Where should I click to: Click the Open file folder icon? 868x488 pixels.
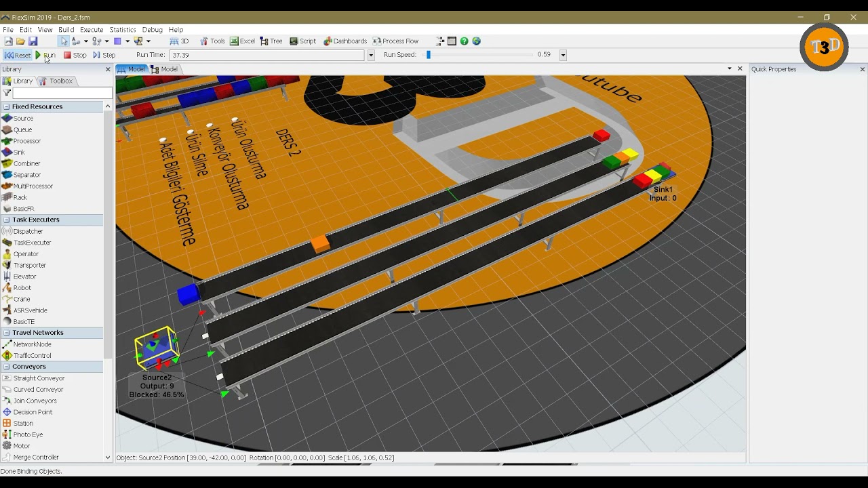tap(20, 41)
